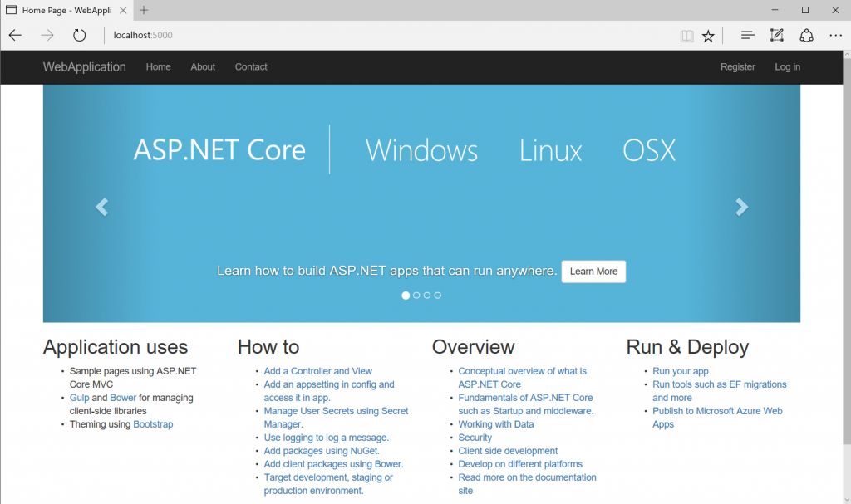Go to previous carousel slide arrow

[x=102, y=207]
